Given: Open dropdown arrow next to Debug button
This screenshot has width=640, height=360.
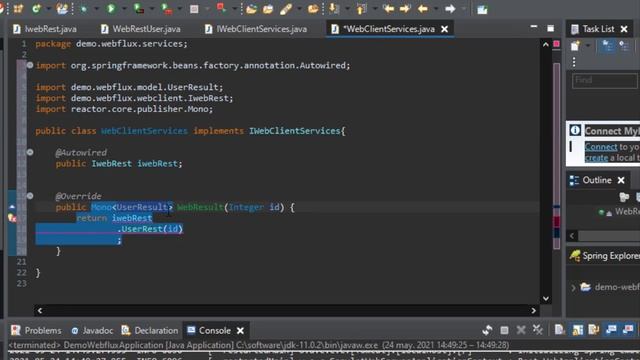Looking at the screenshot, I should pos(96,9).
